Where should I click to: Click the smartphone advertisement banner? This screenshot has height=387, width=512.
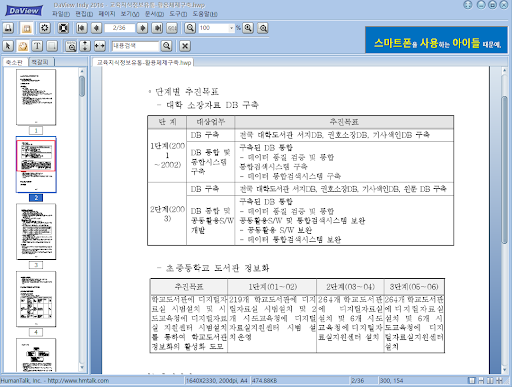point(436,40)
